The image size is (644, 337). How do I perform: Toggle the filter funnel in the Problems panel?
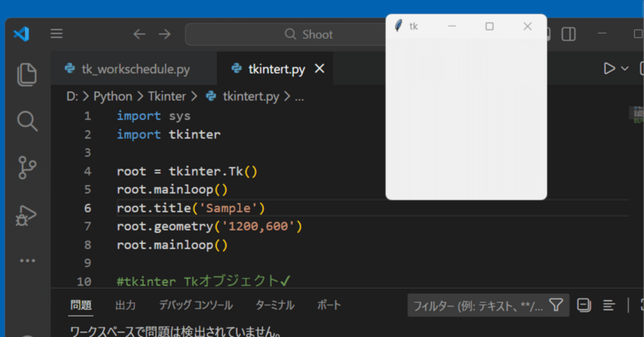tap(556, 305)
